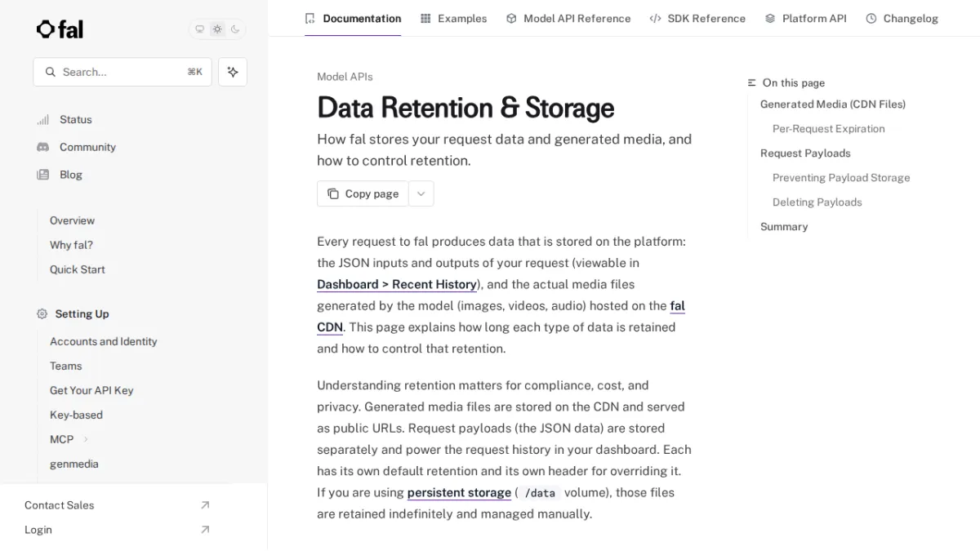Jump to Deleting Payloads section
This screenshot has width=980, height=551.
[x=817, y=202]
